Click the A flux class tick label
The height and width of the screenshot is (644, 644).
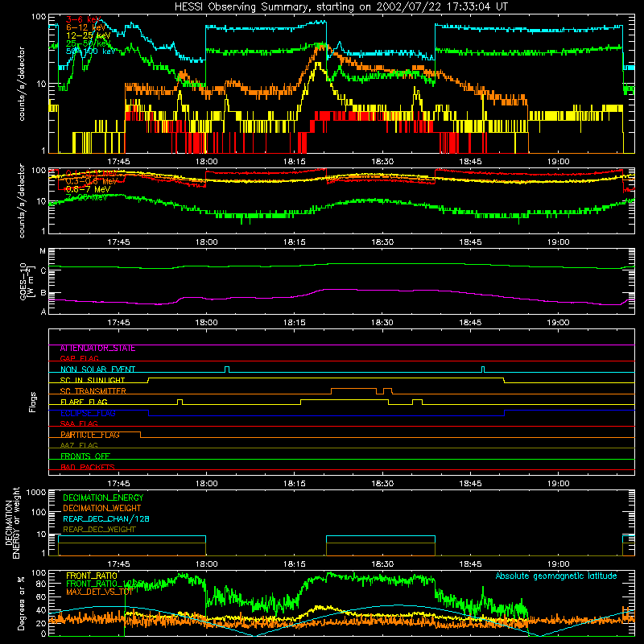pos(43,312)
